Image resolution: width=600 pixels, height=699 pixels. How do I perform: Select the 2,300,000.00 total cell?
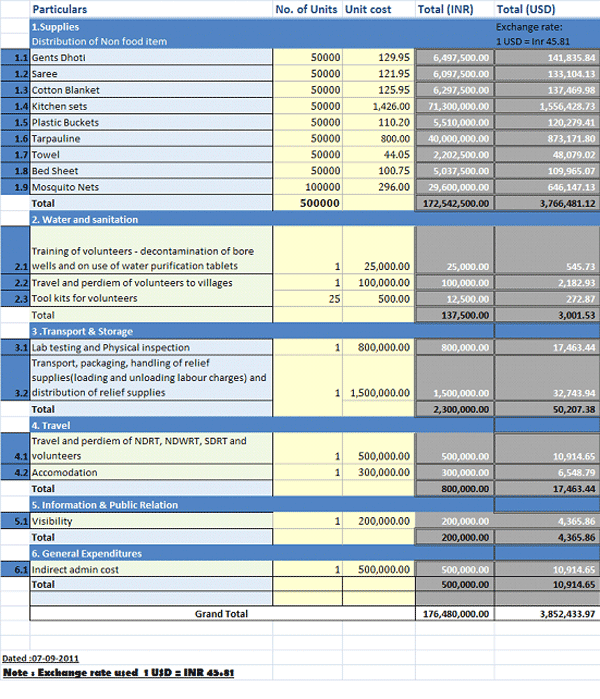click(x=454, y=409)
